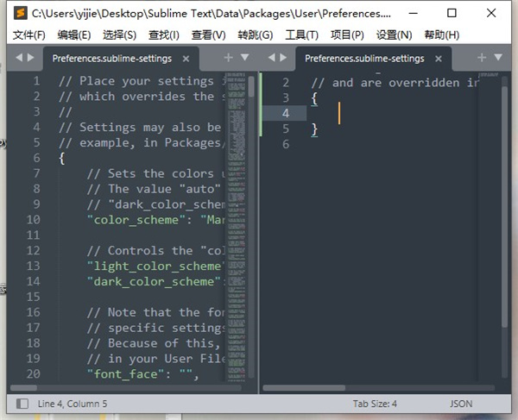
Task: Open the Tab Size: 4 selector
Action: (375, 404)
